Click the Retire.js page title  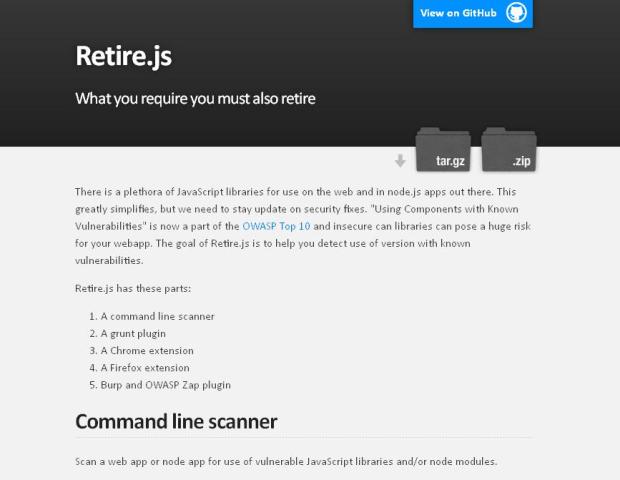(x=123, y=56)
